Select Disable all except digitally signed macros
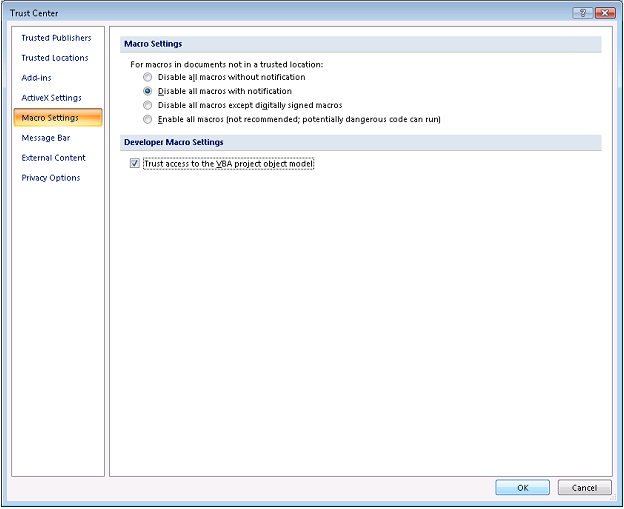Screen dimensions: 624x509 click(149, 105)
